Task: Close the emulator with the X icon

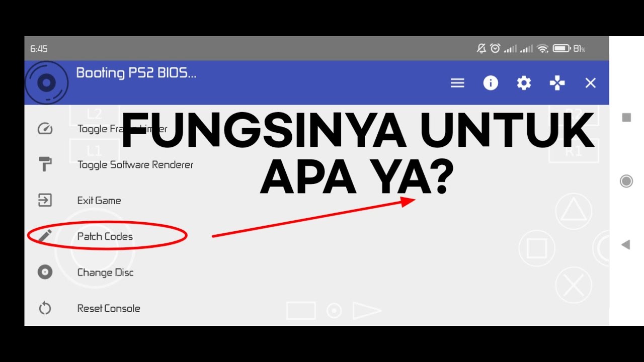Action: point(590,83)
